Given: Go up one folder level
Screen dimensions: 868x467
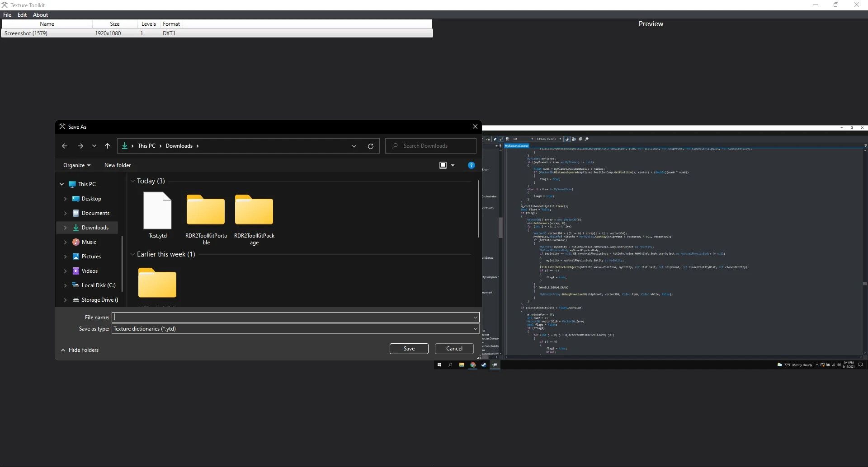Looking at the screenshot, I should pos(107,146).
